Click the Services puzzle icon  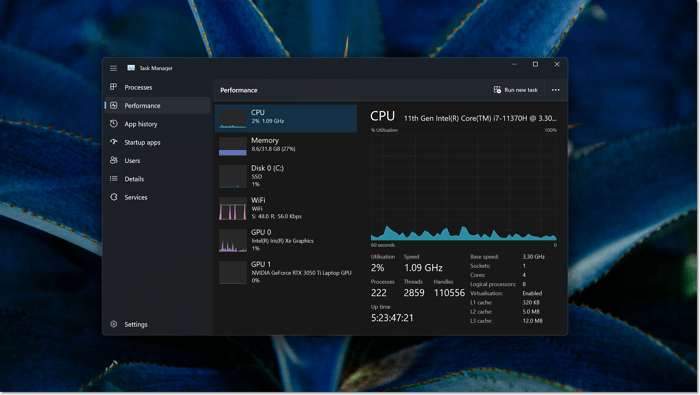coord(114,197)
